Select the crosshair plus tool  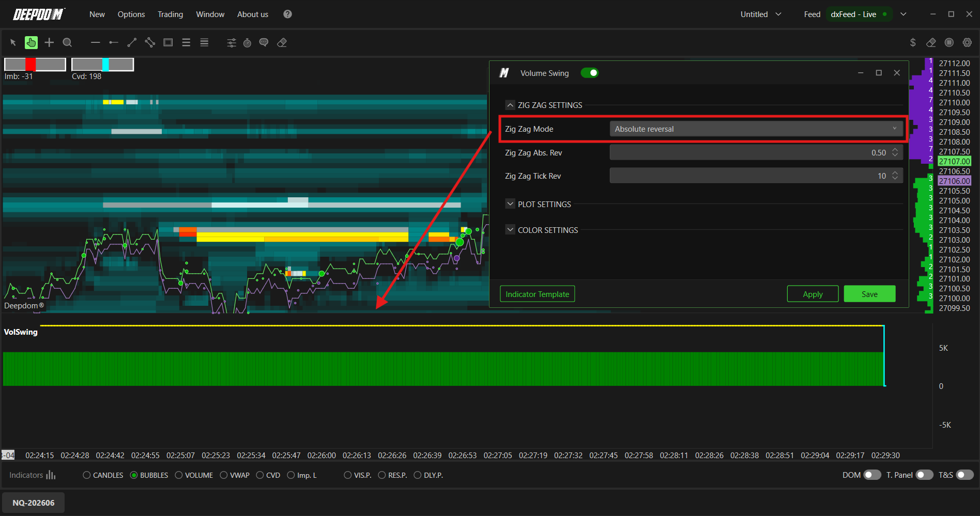(49, 43)
